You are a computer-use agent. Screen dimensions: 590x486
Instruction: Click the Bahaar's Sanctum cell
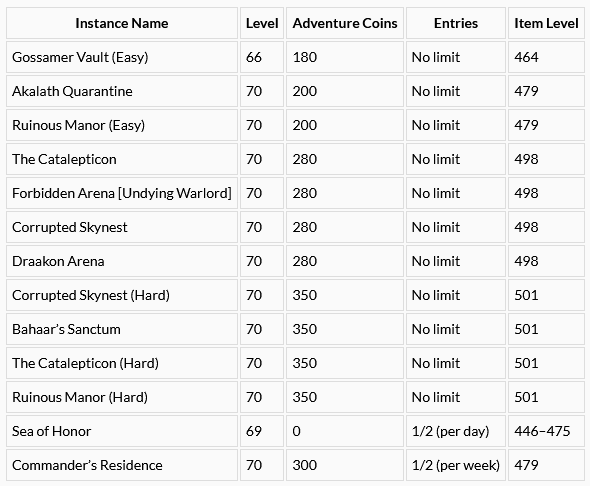tap(122, 329)
